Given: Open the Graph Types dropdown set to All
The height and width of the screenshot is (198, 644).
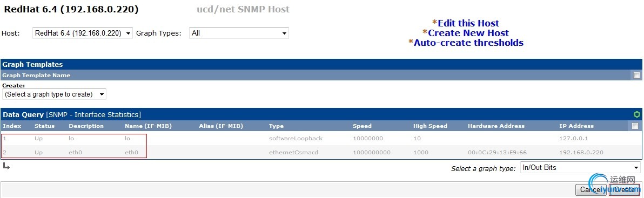Looking at the screenshot, I should 239,33.
